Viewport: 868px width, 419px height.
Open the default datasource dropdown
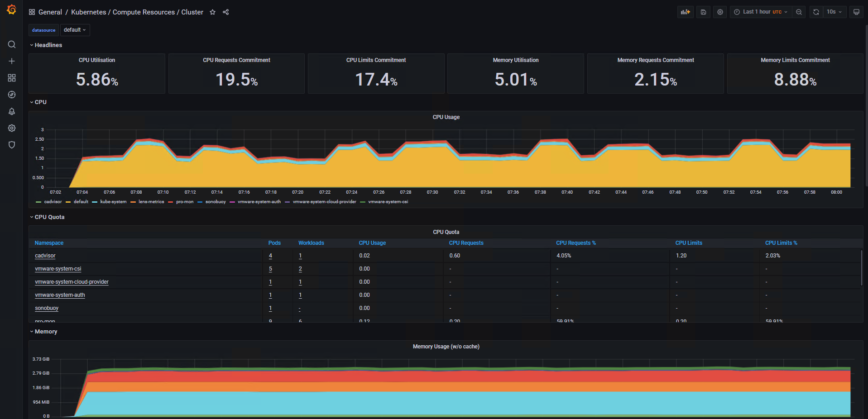point(75,30)
